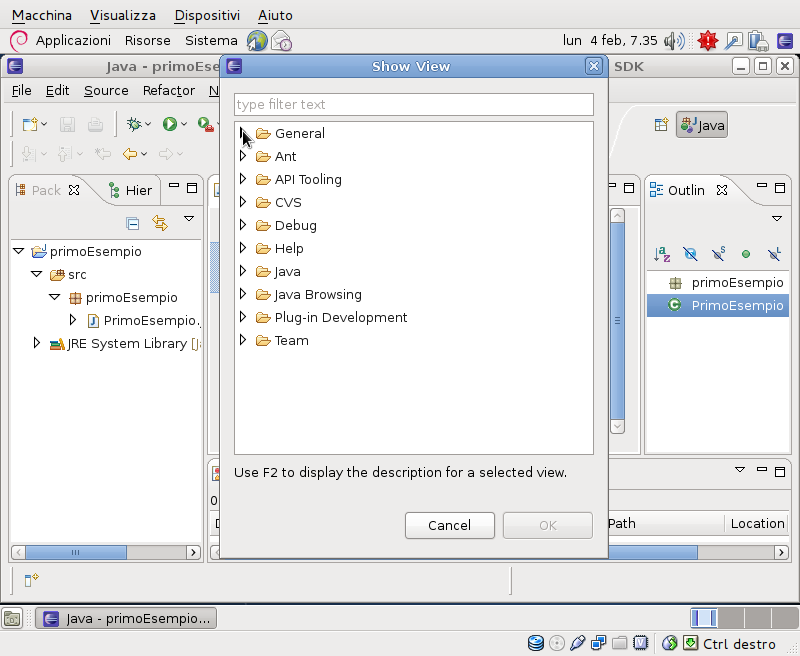Screen dimensions: 800x656
Task: Select PrimoEsempio class in Outline
Action: [x=718, y=306]
